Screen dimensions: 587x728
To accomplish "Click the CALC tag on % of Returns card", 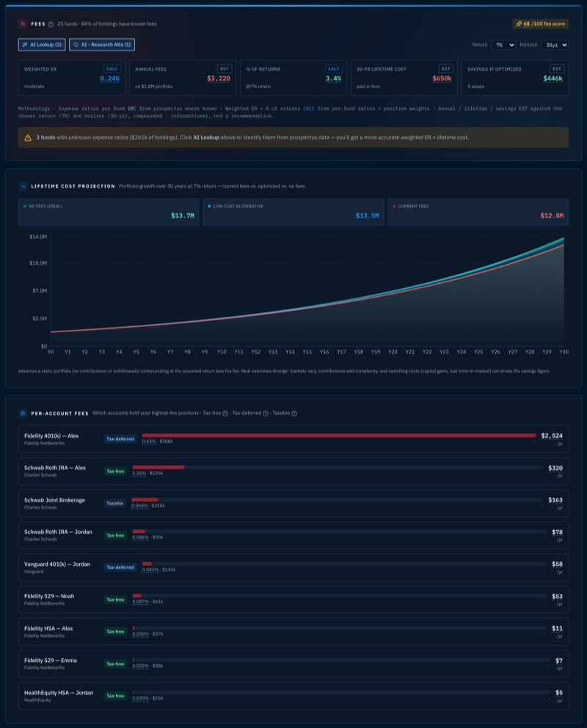I will [x=334, y=69].
